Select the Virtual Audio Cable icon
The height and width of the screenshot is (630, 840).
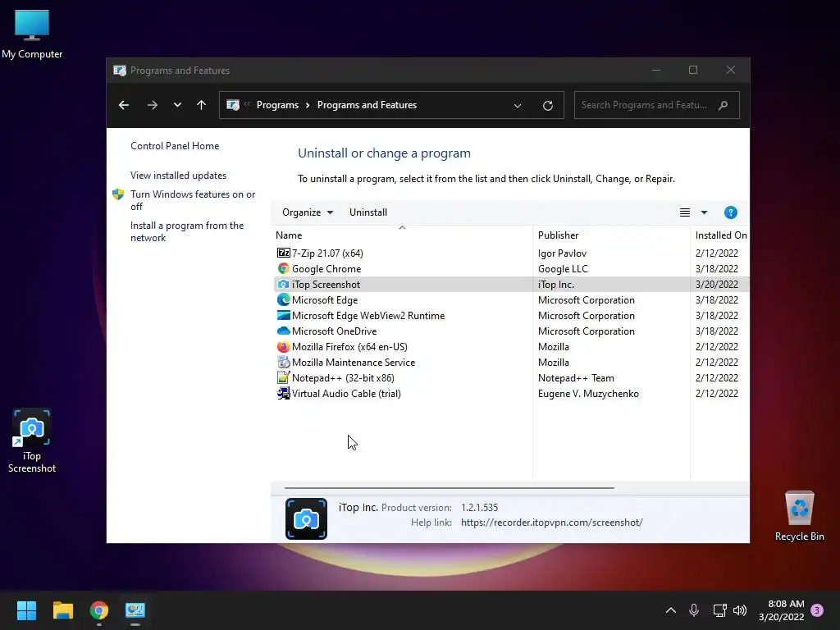tap(283, 393)
